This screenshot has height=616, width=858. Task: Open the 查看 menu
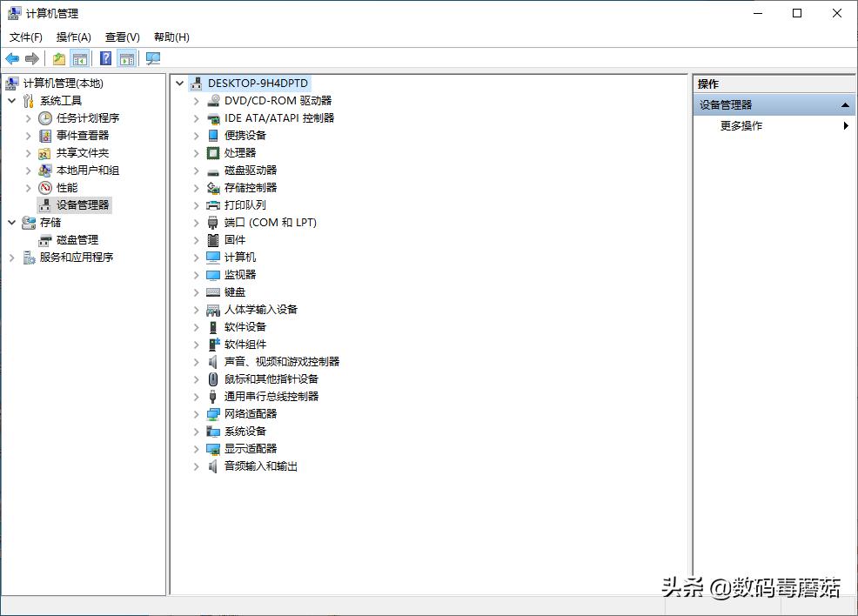(x=122, y=37)
